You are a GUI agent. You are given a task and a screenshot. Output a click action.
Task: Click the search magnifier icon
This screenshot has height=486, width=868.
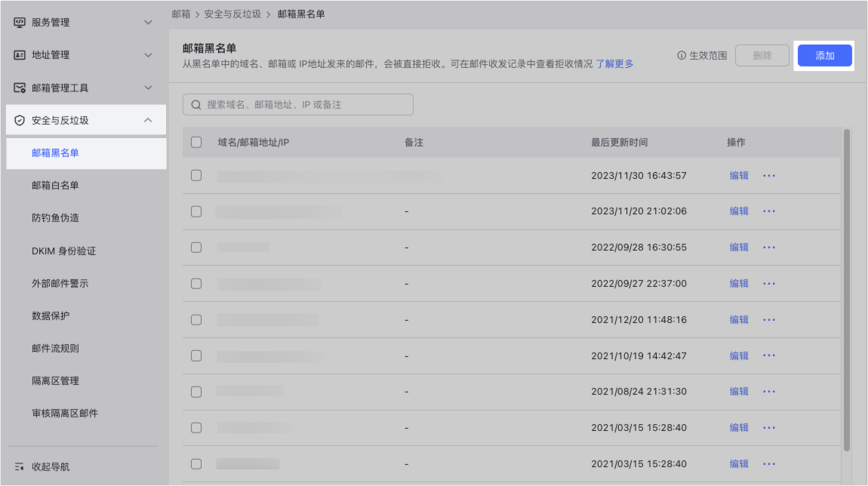(197, 105)
